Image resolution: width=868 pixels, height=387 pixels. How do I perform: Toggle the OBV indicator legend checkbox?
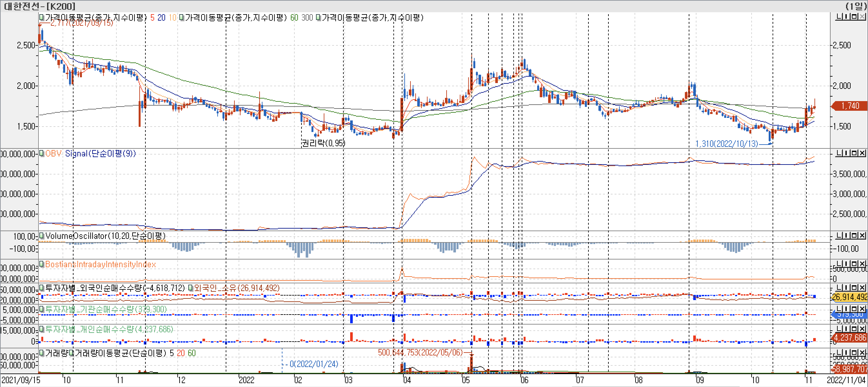click(42, 154)
